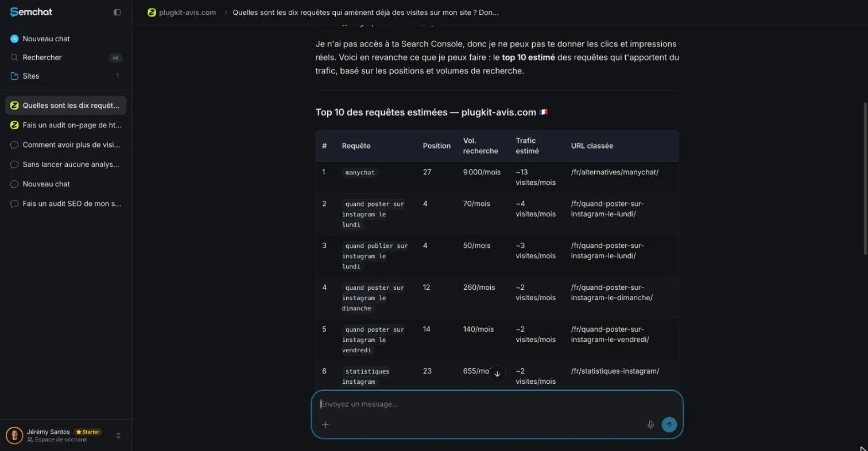Click the page's vertical scrollbar

[x=865, y=178]
